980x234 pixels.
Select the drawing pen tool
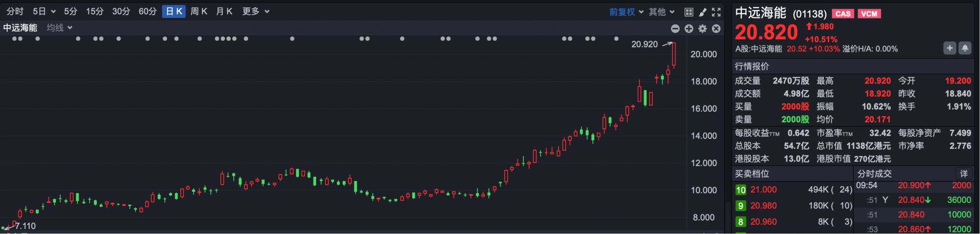coord(703,12)
